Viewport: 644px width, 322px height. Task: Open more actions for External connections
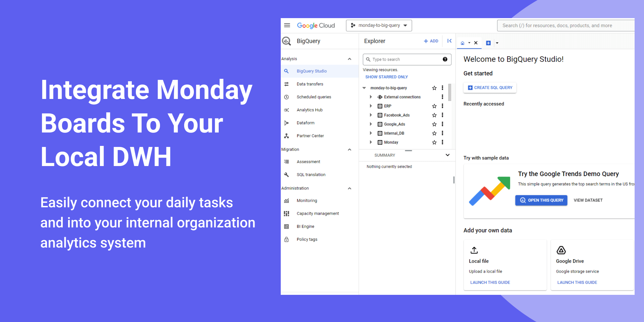point(442,97)
